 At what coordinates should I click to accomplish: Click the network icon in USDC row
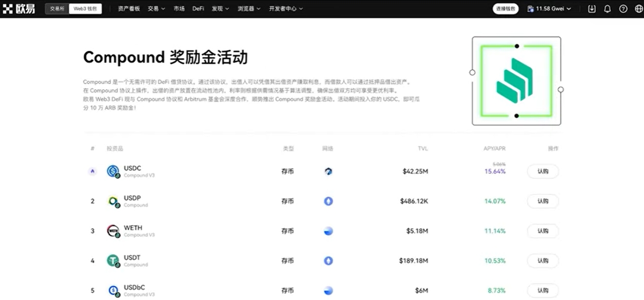tap(328, 171)
